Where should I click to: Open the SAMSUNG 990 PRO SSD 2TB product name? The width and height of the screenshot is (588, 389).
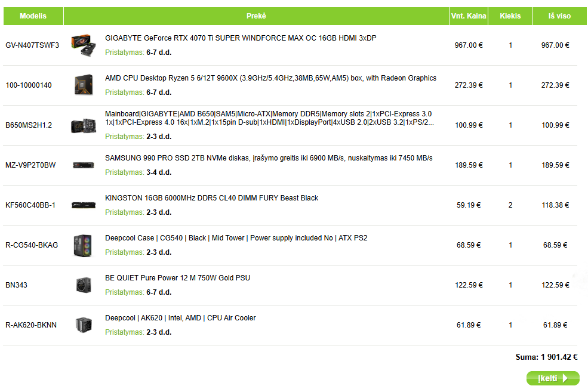[x=269, y=158]
